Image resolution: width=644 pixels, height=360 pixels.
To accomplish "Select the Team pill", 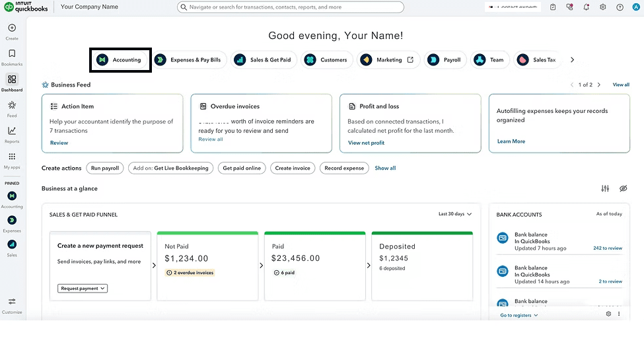I will point(489,60).
